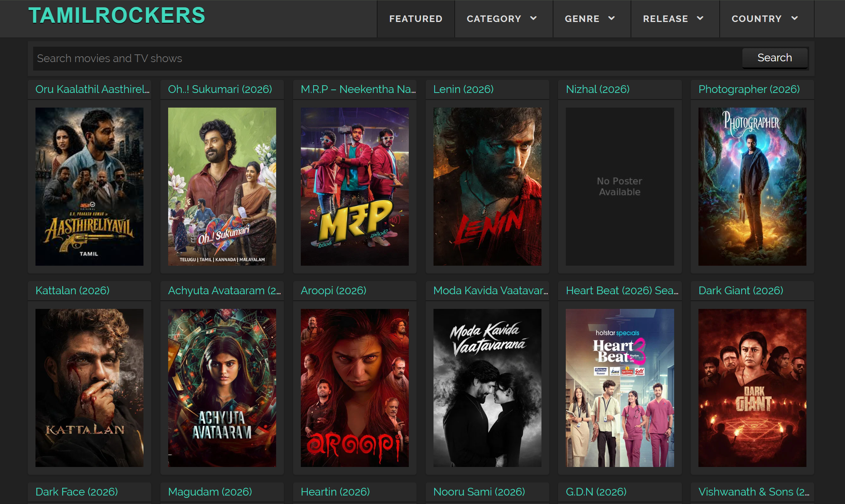
Task: Select the Moda Kavida Vaatavarana poster
Action: click(x=487, y=388)
